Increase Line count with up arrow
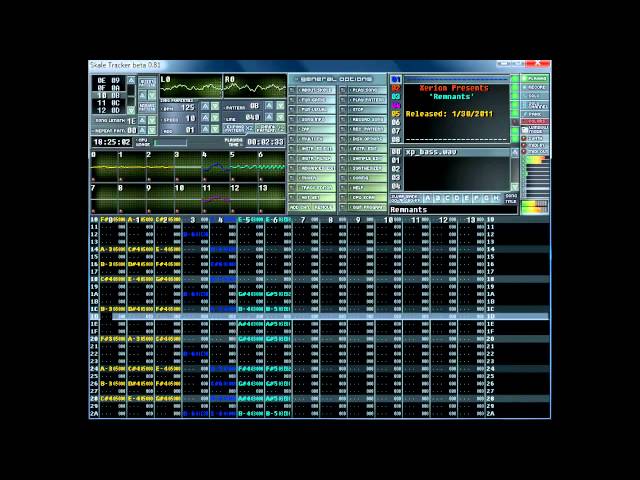 click(x=269, y=117)
